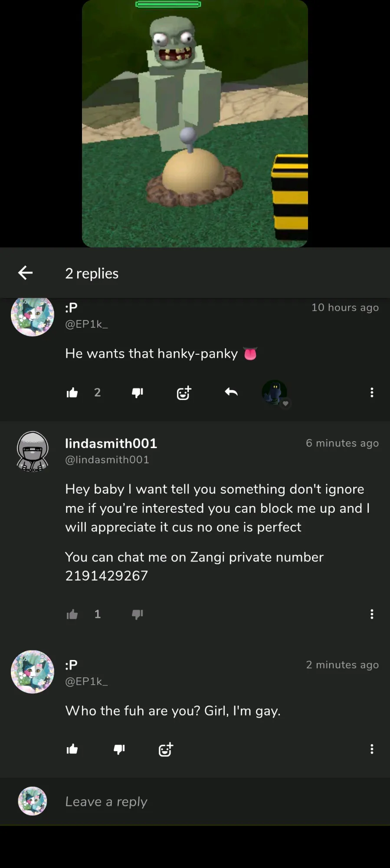Open :P avatar on the top comment
This screenshot has height=868, width=390.
click(x=33, y=316)
